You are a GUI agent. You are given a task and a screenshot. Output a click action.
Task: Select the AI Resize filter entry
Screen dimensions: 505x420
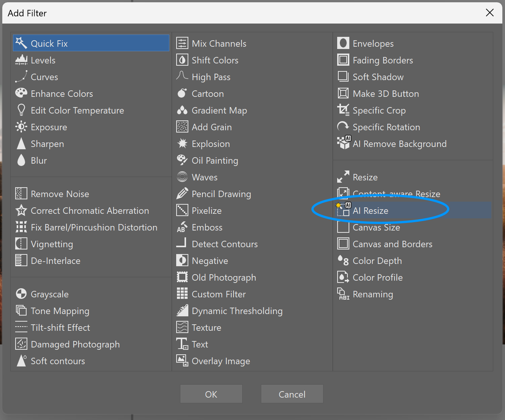(x=370, y=211)
